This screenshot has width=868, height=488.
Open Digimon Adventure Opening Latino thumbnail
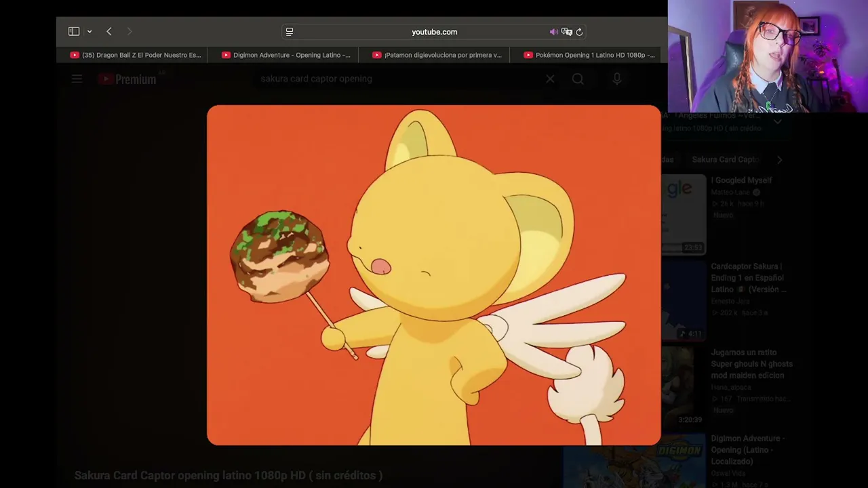633,461
